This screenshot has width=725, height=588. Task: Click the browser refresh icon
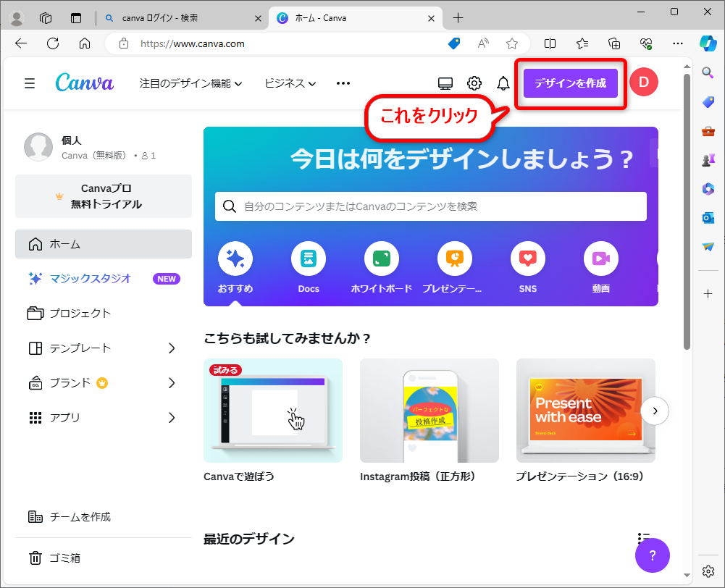pyautogui.click(x=53, y=43)
